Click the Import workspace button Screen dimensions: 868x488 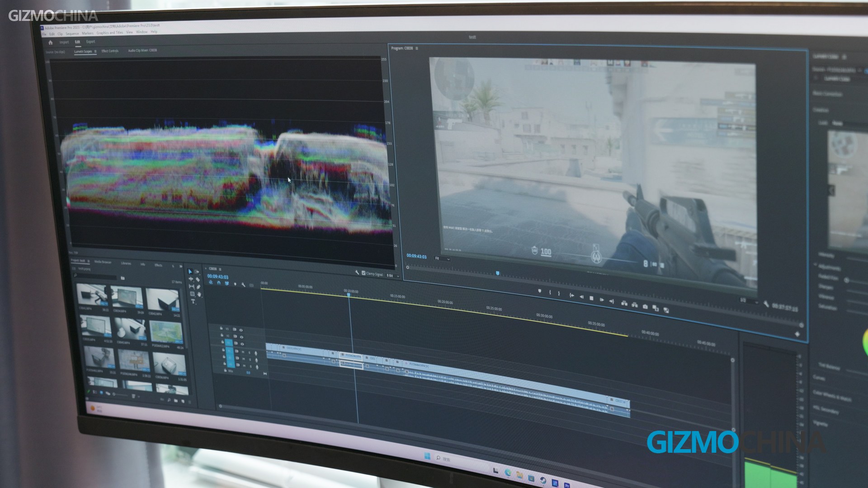pos(64,42)
